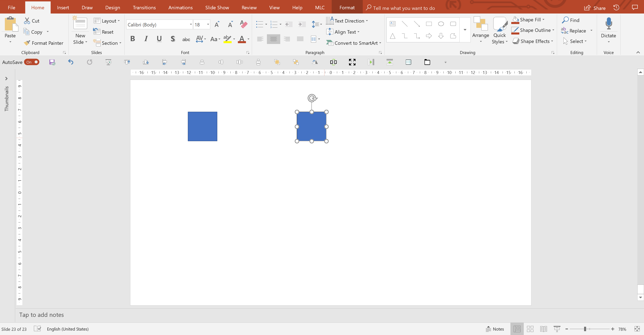Select the Right Arrow shape

pyautogui.click(x=429, y=36)
